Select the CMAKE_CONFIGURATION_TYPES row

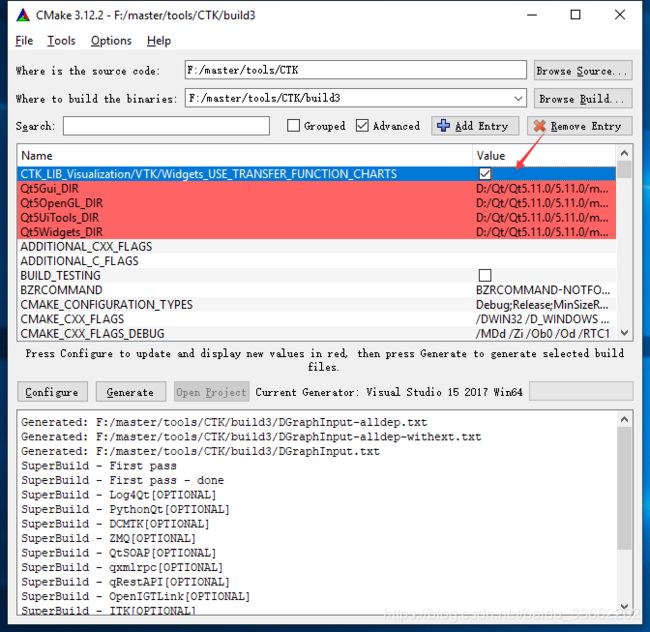(x=317, y=305)
